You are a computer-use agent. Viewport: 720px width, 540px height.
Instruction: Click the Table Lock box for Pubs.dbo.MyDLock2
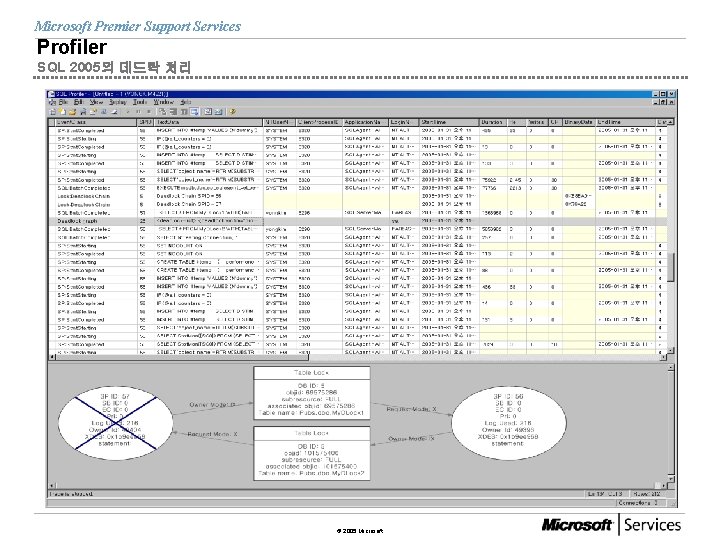pos(312,453)
